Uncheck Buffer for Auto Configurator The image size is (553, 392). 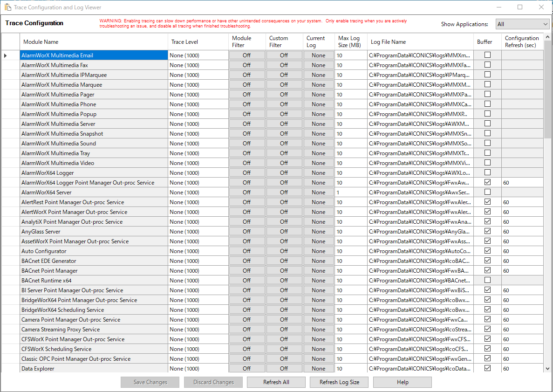[487, 250]
